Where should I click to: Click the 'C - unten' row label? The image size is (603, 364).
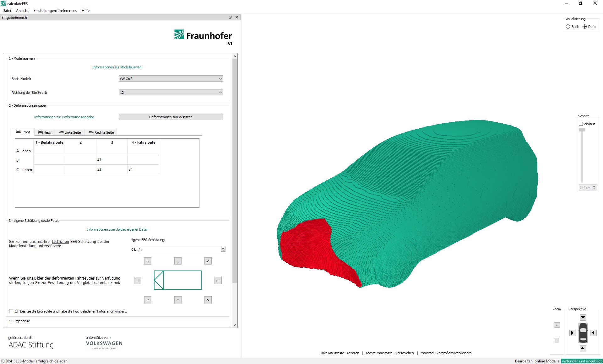tap(24, 170)
